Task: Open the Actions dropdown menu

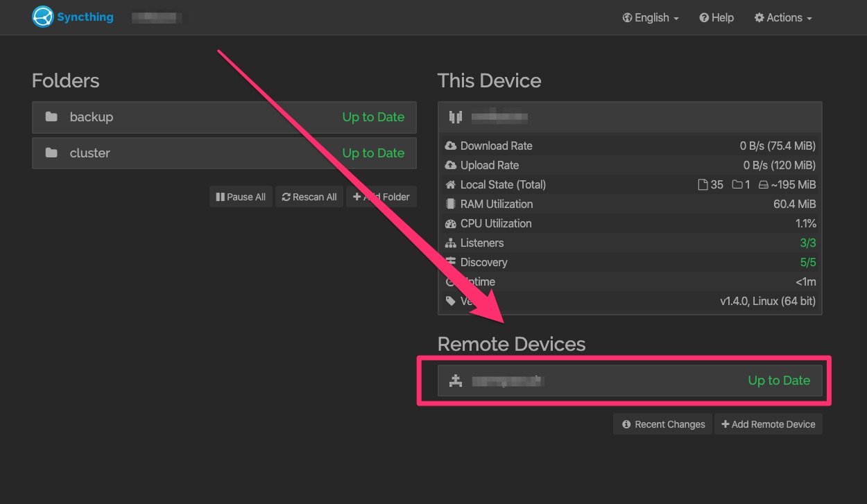Action: (783, 18)
